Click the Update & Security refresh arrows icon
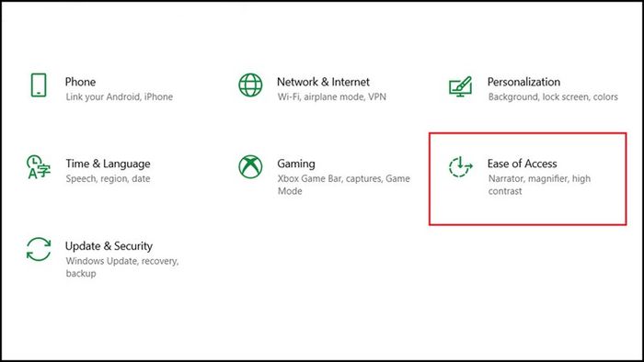This screenshot has width=644, height=362. point(39,249)
